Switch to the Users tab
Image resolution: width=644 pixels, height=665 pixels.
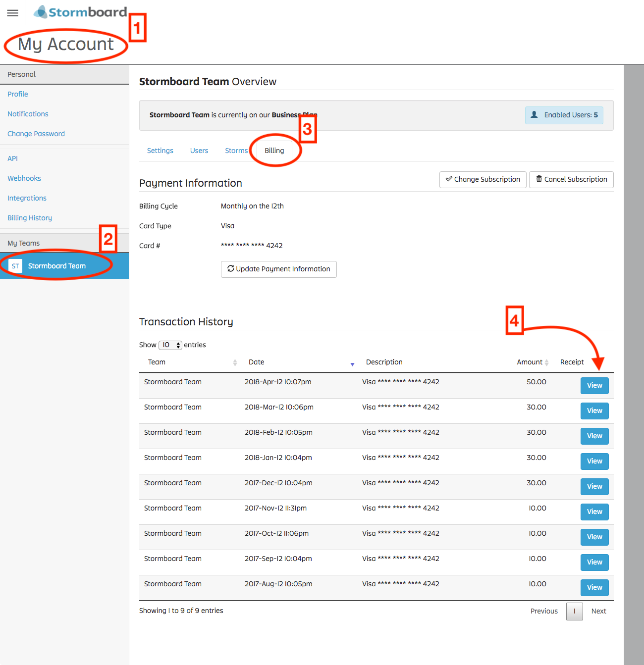(x=199, y=151)
